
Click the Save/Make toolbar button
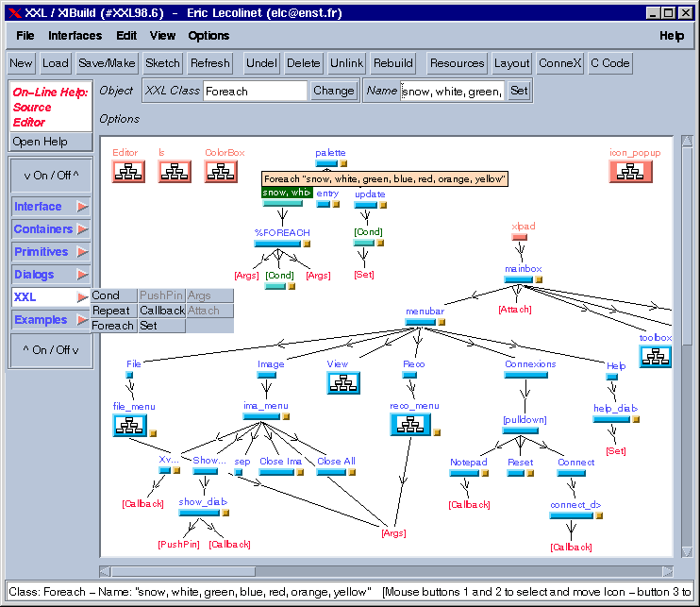coord(107,63)
